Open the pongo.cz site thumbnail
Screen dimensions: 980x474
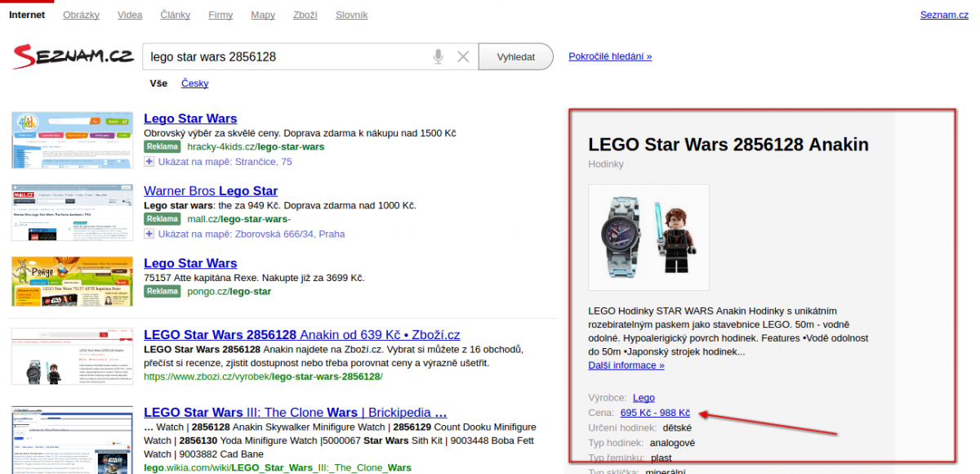point(72,282)
